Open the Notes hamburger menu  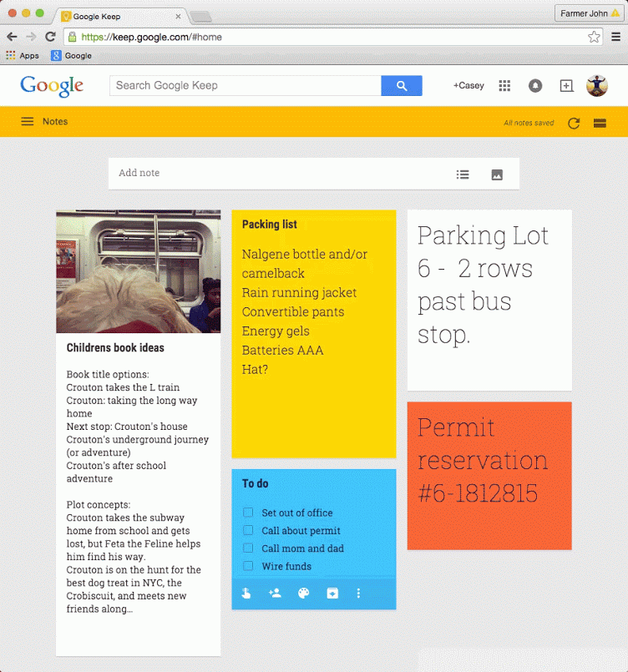point(27,121)
